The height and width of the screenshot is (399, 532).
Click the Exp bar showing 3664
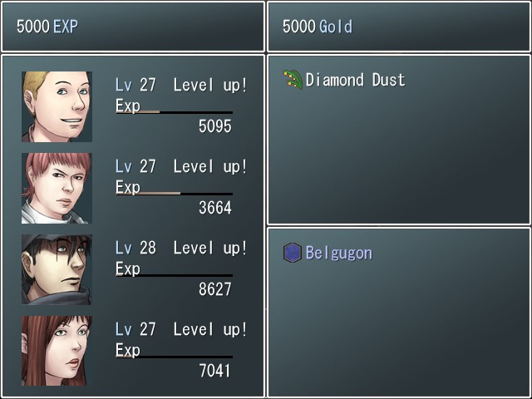174,194
